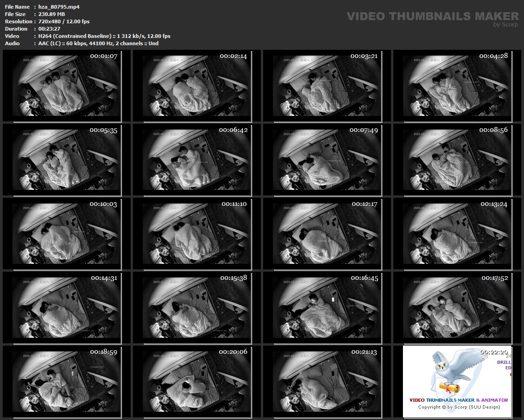Select the thumbnail at 00:02:14
This screenshot has width=524, height=420.
point(196,86)
